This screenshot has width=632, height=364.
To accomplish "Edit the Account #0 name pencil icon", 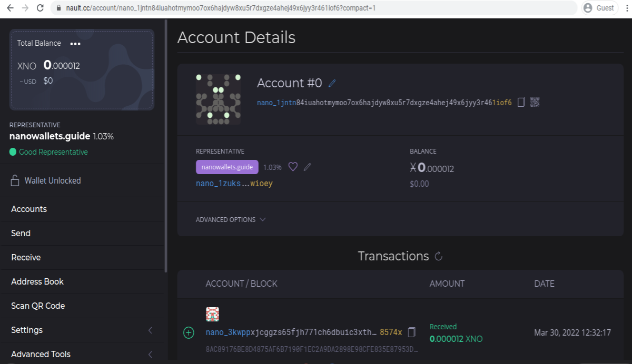I will (x=332, y=83).
